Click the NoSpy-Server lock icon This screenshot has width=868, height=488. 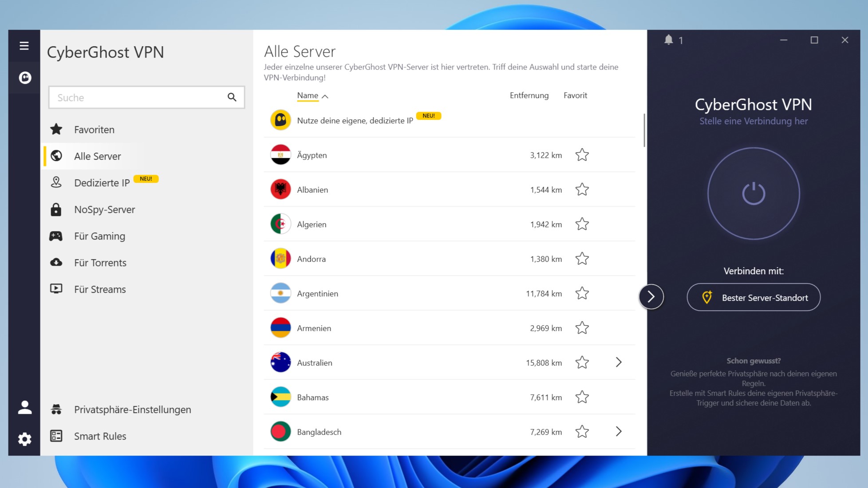coord(56,209)
